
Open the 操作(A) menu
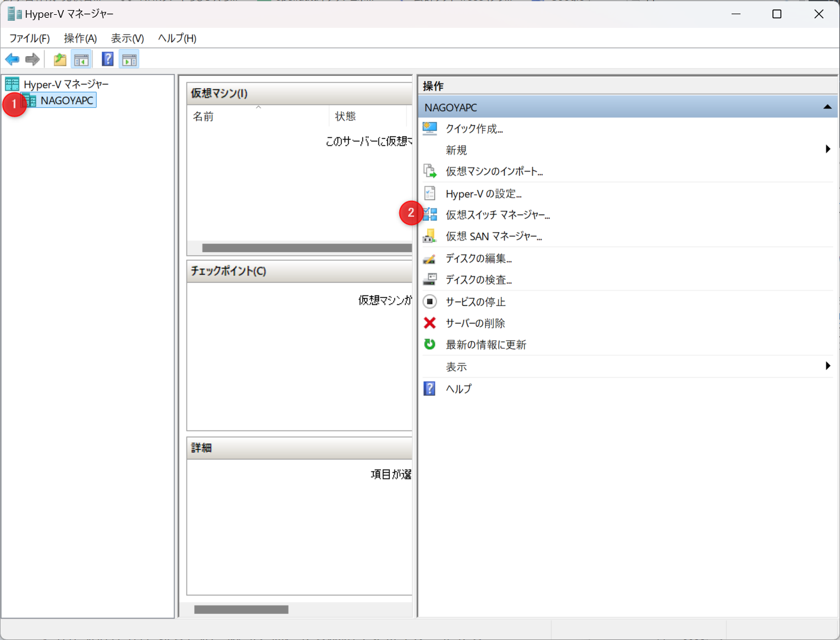(81, 38)
